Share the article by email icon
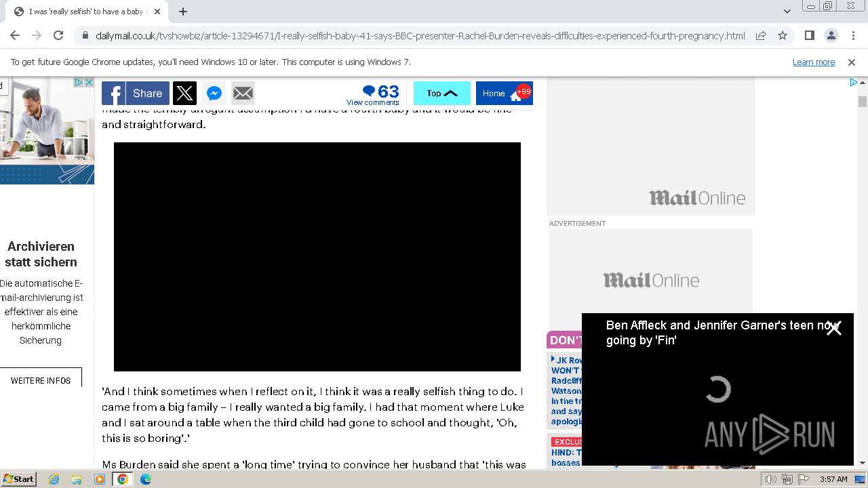This screenshot has width=868, height=488. [x=243, y=94]
